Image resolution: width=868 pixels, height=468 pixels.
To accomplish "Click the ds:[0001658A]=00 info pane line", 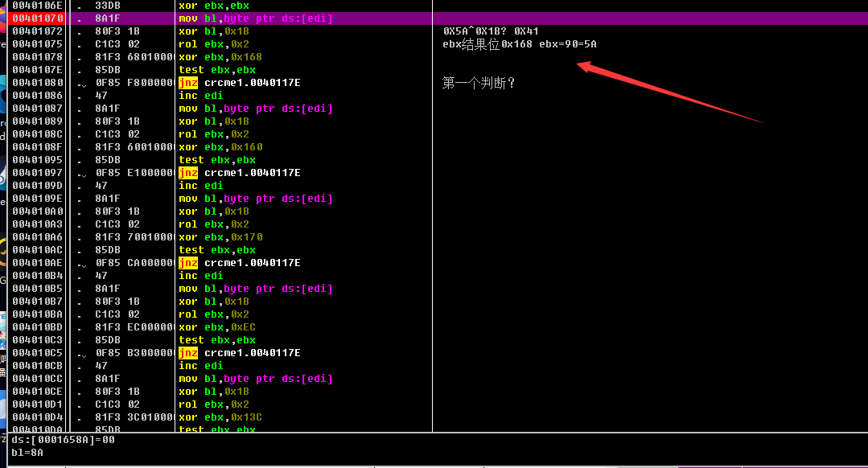I will (x=63, y=440).
